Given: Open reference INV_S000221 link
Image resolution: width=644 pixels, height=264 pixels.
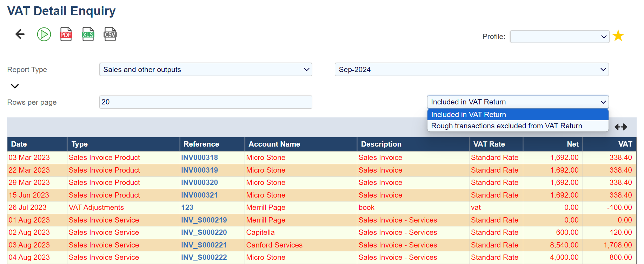Looking at the screenshot, I should (x=204, y=245).
